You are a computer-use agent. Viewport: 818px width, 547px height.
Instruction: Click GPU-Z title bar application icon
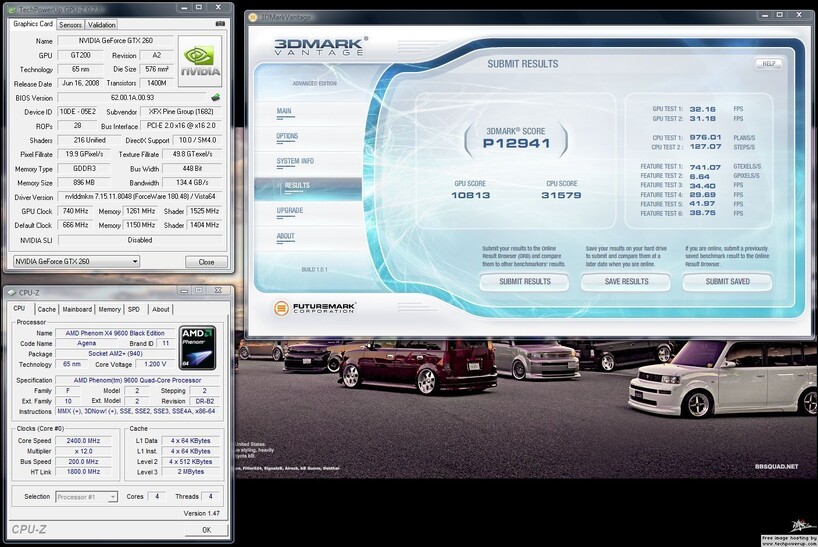coord(13,9)
